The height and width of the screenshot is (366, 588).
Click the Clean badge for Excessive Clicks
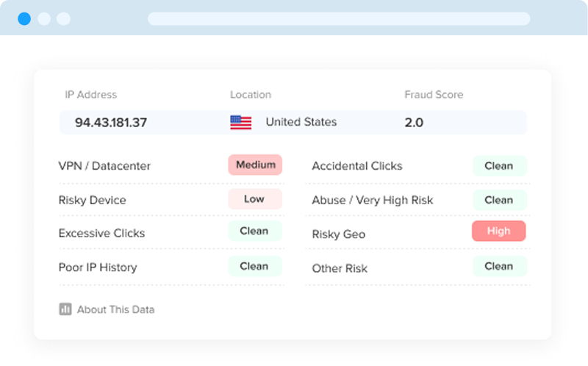coord(255,231)
